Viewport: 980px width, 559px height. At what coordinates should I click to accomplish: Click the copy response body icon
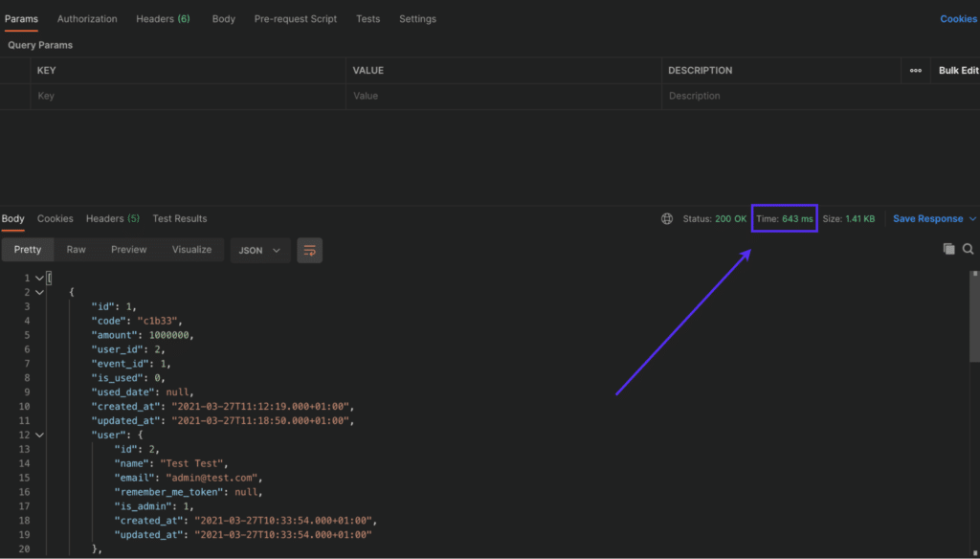pyautogui.click(x=948, y=248)
